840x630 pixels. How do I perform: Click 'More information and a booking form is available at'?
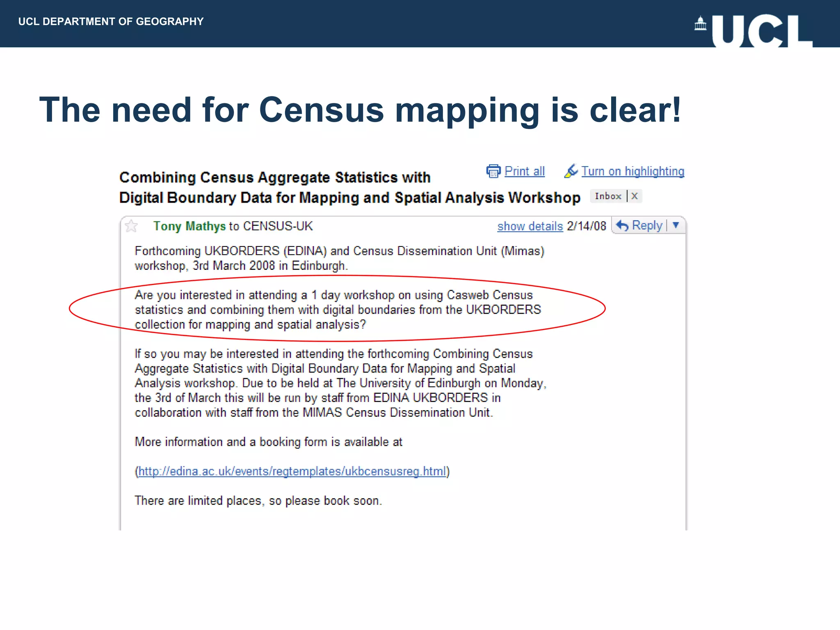269,442
